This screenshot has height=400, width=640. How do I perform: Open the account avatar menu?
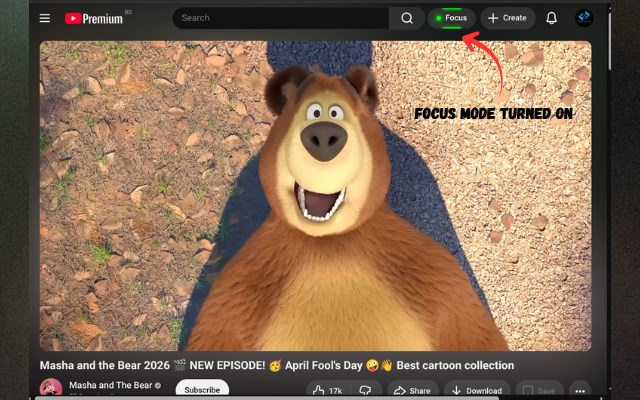pyautogui.click(x=584, y=18)
